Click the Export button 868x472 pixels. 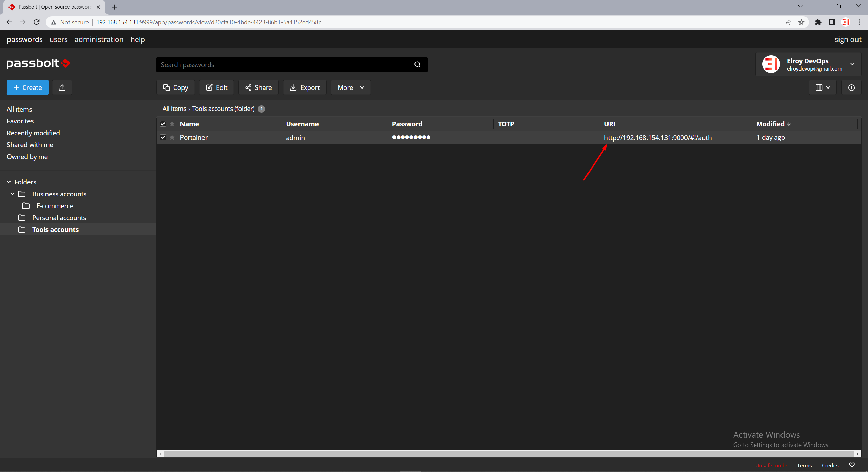click(305, 87)
